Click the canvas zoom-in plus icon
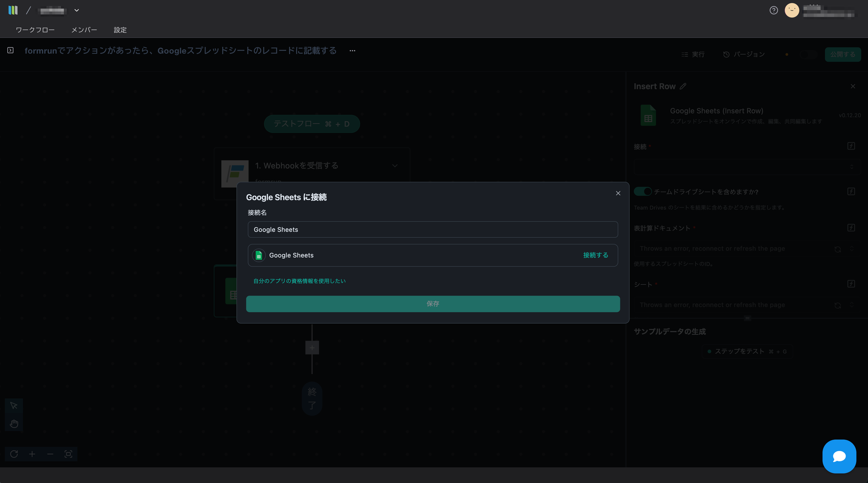 (x=32, y=454)
